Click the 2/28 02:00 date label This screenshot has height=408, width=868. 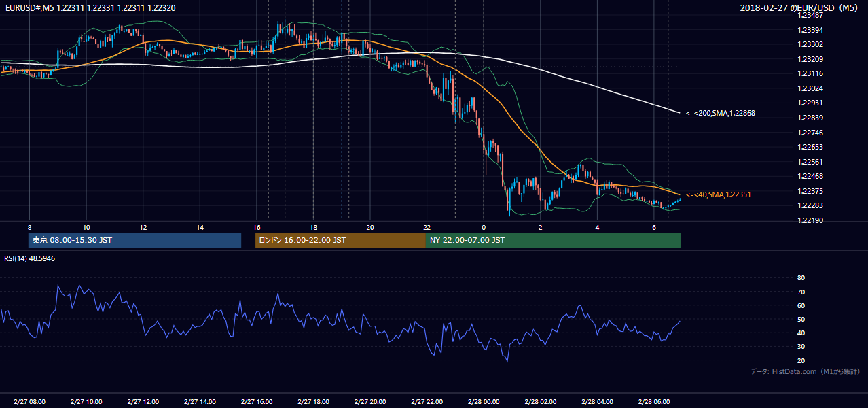tap(541, 401)
